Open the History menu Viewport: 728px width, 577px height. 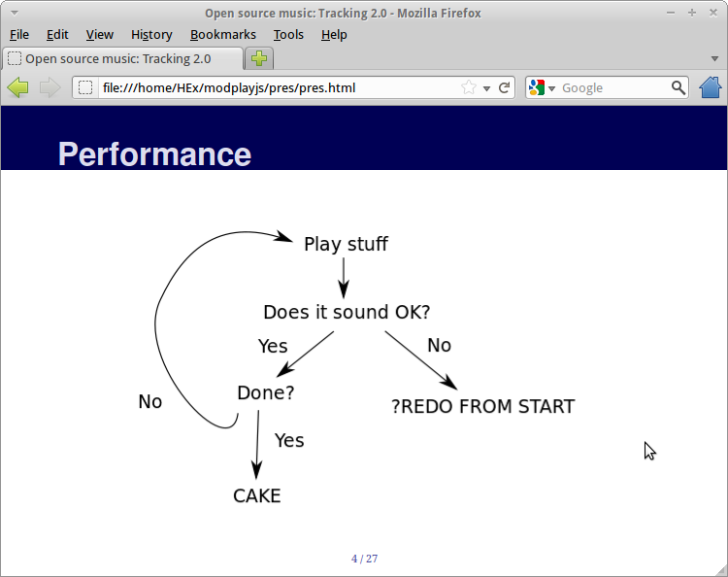pos(151,35)
